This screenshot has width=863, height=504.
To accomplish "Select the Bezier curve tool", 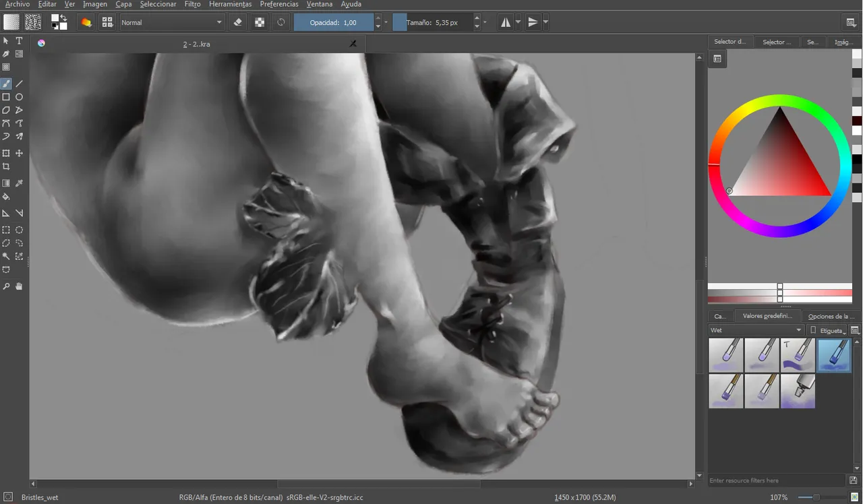I will tap(6, 123).
